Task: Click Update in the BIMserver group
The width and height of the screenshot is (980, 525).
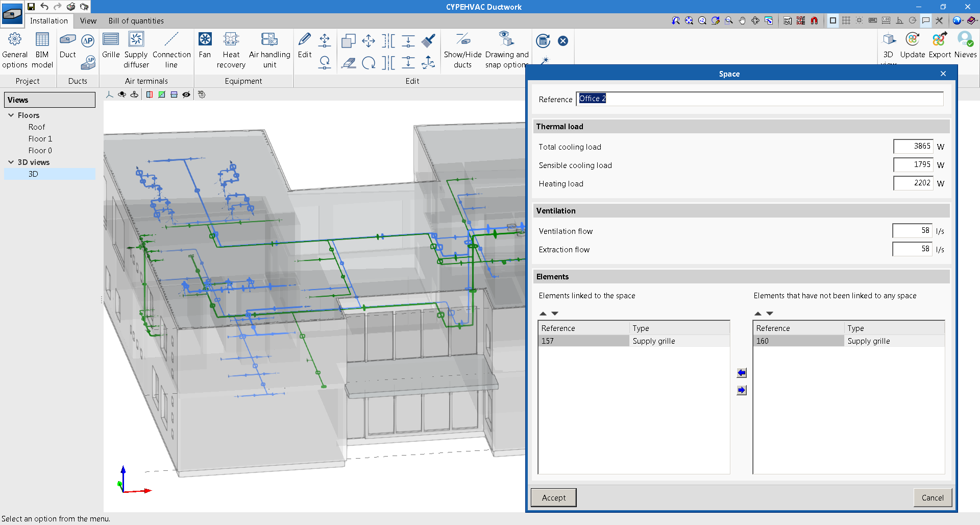Action: pos(913,45)
